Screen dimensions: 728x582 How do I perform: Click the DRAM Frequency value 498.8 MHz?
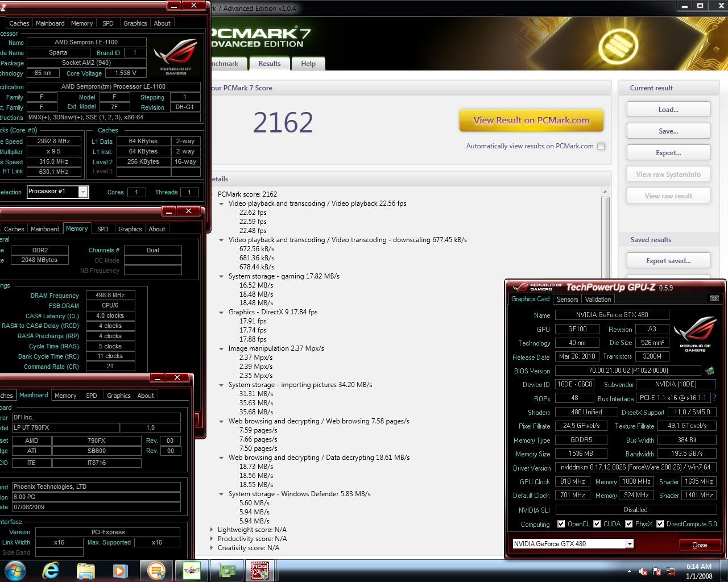coord(110,296)
